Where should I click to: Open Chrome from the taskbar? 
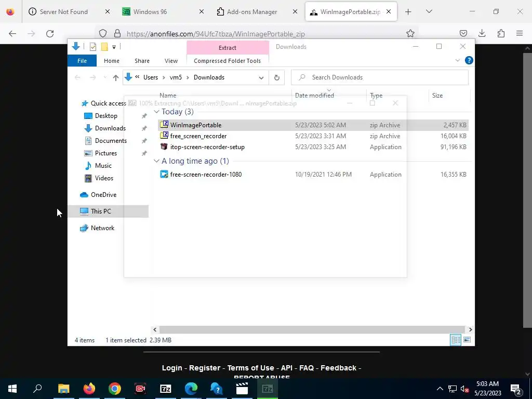point(115,389)
